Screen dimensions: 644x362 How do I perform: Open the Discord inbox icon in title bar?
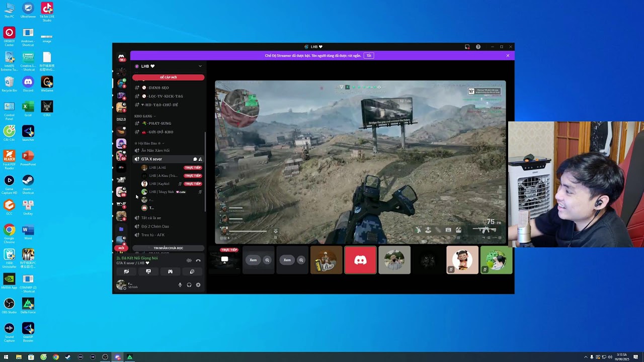coord(467,47)
